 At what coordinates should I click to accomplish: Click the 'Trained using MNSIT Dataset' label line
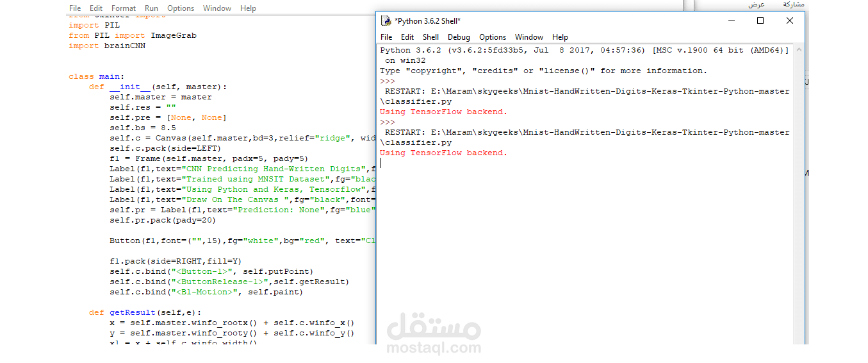pos(242,179)
